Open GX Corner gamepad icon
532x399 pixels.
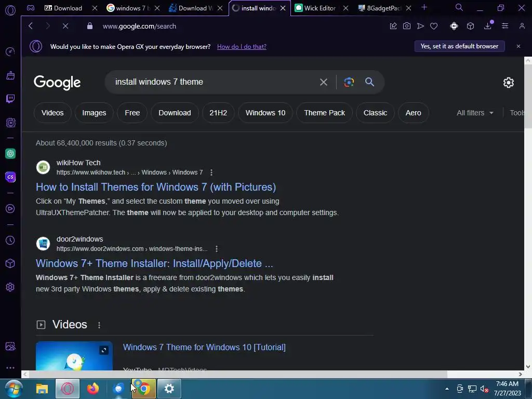(31, 8)
